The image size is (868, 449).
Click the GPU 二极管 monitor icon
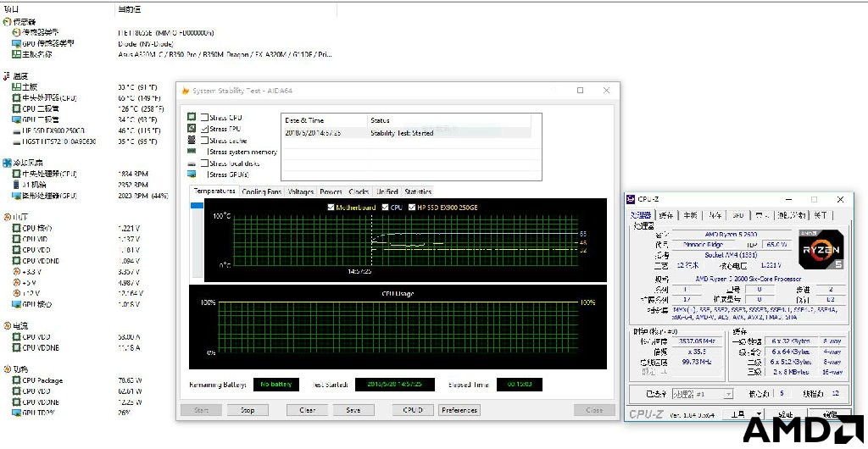17,119
